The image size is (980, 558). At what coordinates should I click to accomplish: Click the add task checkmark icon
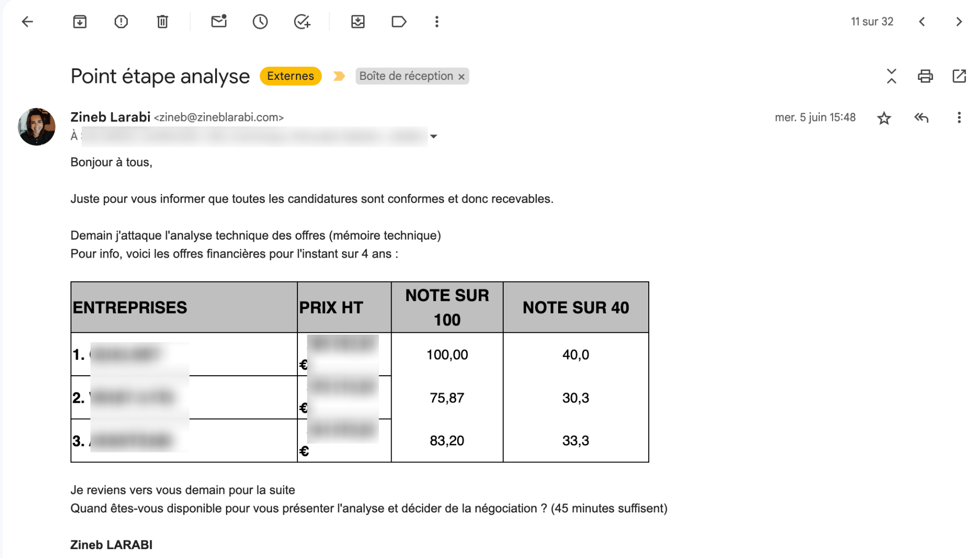301,22
